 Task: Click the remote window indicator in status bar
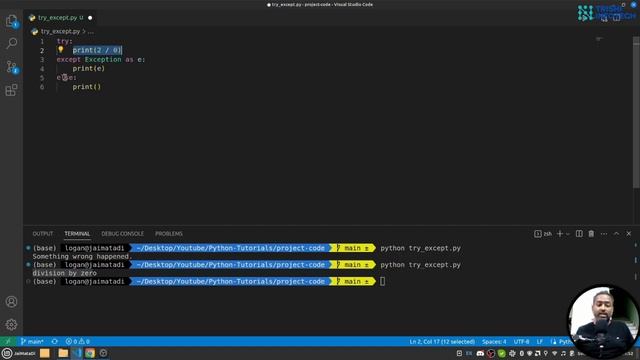8,341
